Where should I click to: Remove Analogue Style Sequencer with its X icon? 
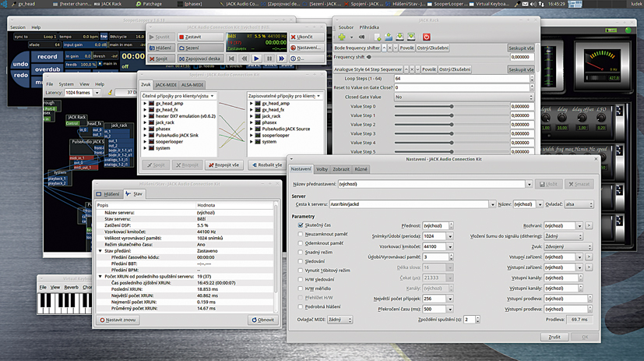[412, 69]
